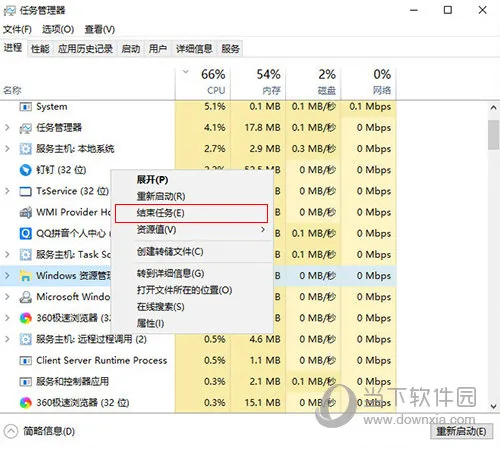
Task: Choose 在线搜索(S) in the context menu
Action: coord(192,307)
